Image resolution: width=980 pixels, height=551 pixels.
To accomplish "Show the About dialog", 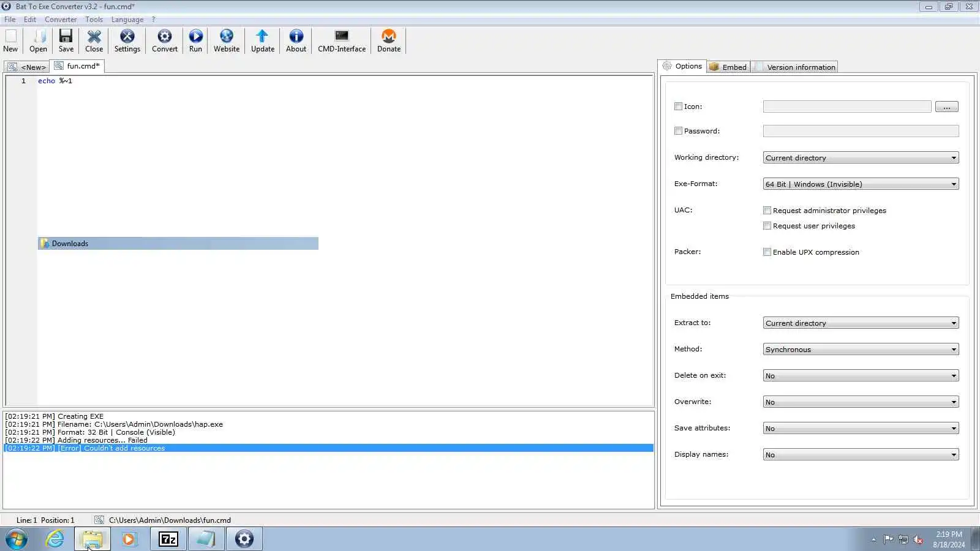I will (x=296, y=41).
